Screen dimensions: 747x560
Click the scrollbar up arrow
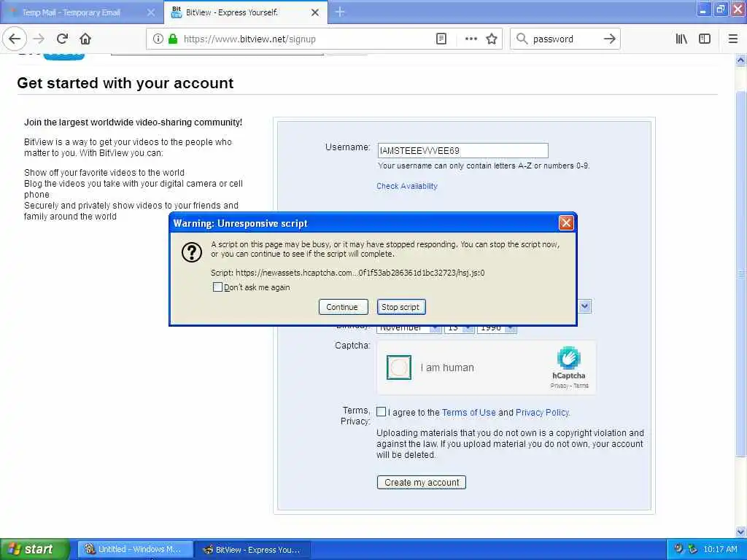point(741,61)
